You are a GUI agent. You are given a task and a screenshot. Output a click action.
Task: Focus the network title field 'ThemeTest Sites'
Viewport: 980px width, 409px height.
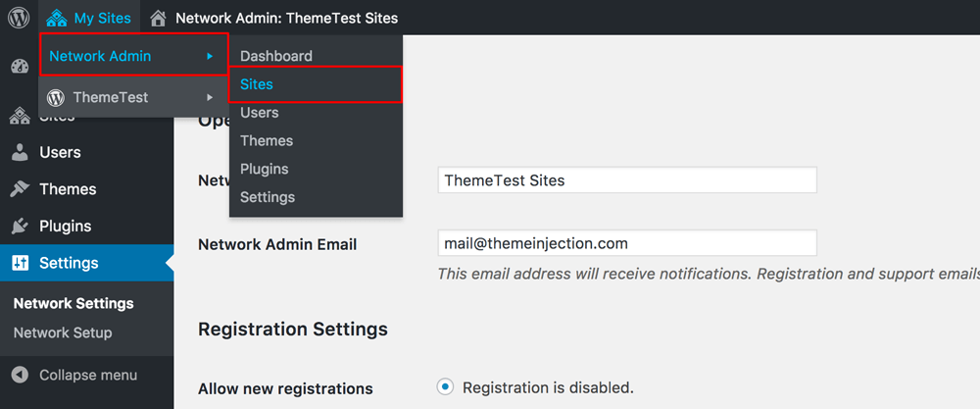tap(627, 180)
